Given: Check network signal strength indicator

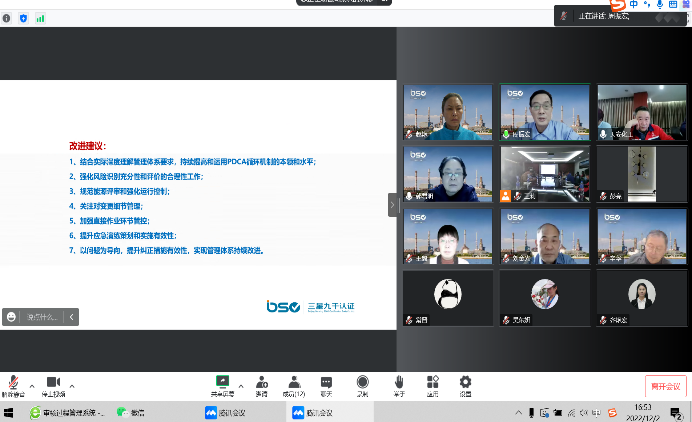Looking at the screenshot, I should (x=40, y=17).
